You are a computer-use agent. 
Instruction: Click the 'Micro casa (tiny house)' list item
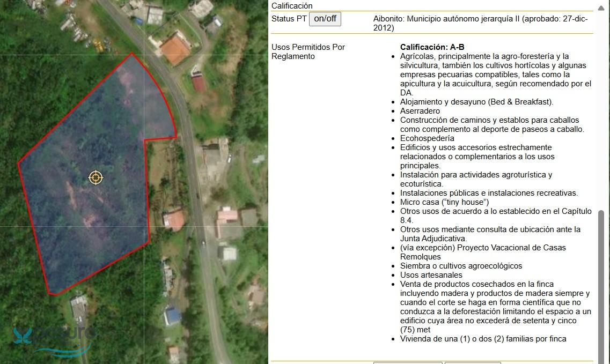click(x=444, y=202)
